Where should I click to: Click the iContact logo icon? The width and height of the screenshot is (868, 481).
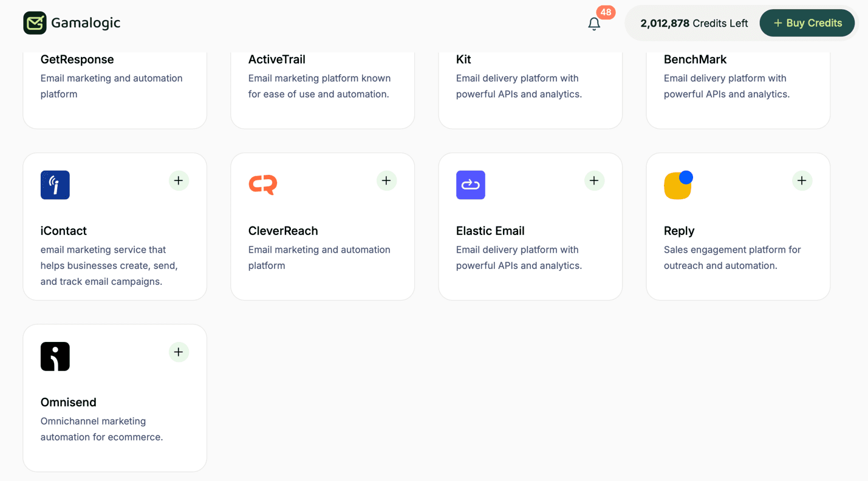coord(55,185)
